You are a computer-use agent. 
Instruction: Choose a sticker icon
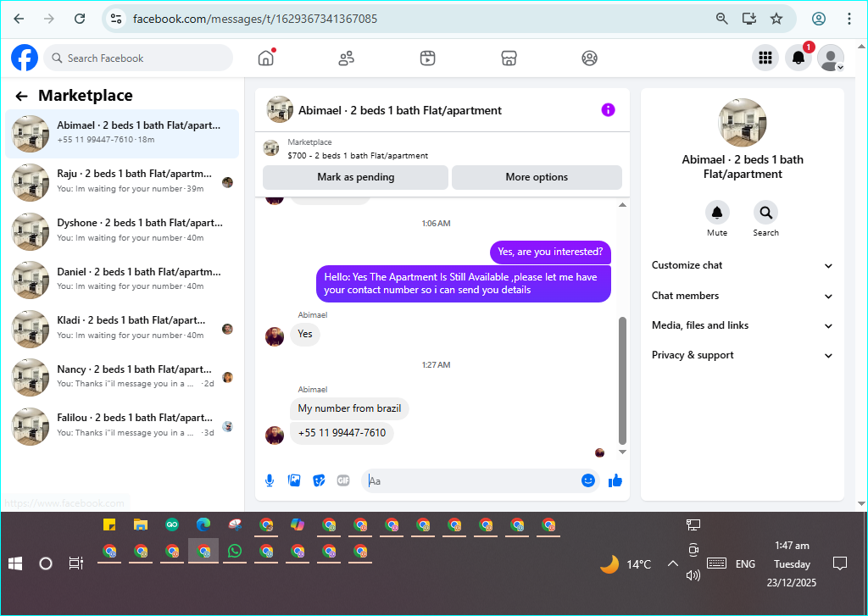coord(319,480)
